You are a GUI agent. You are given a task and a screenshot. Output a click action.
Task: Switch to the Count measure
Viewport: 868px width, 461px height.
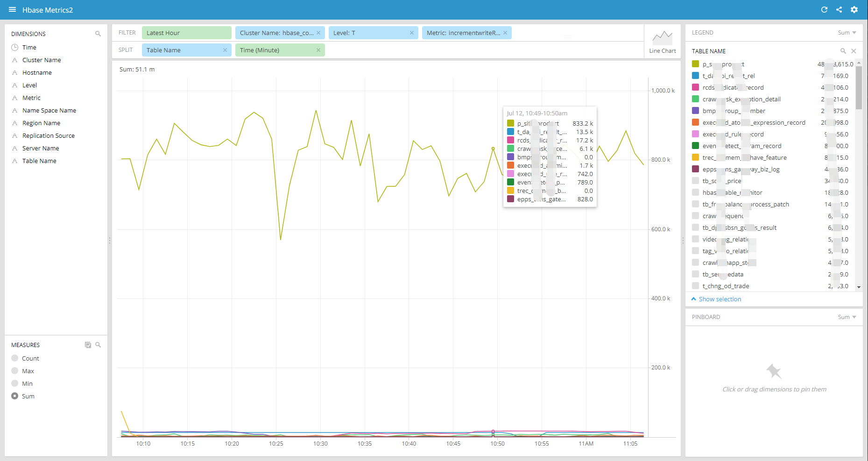(15, 358)
